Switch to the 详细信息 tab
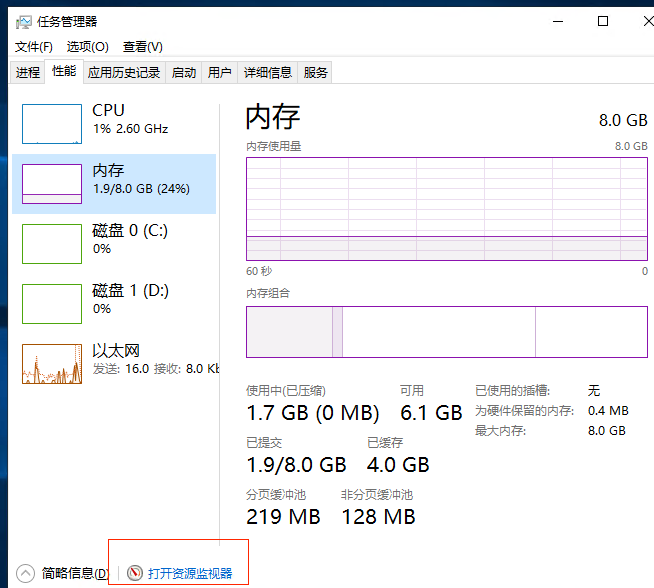654x588 pixels. pos(268,72)
